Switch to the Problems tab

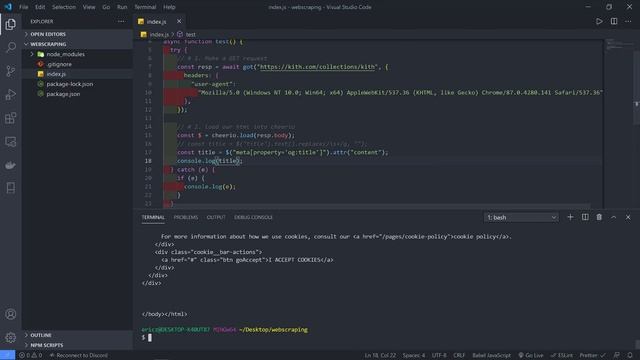(186, 217)
